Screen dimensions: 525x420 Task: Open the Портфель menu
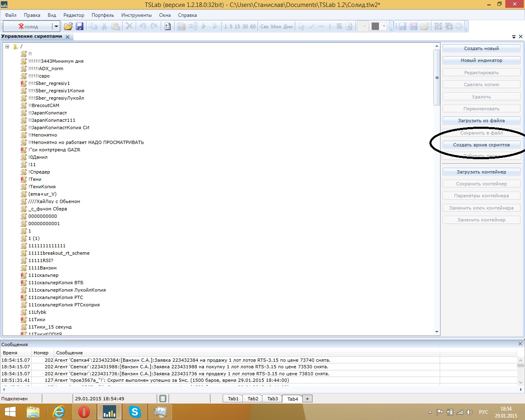click(103, 15)
